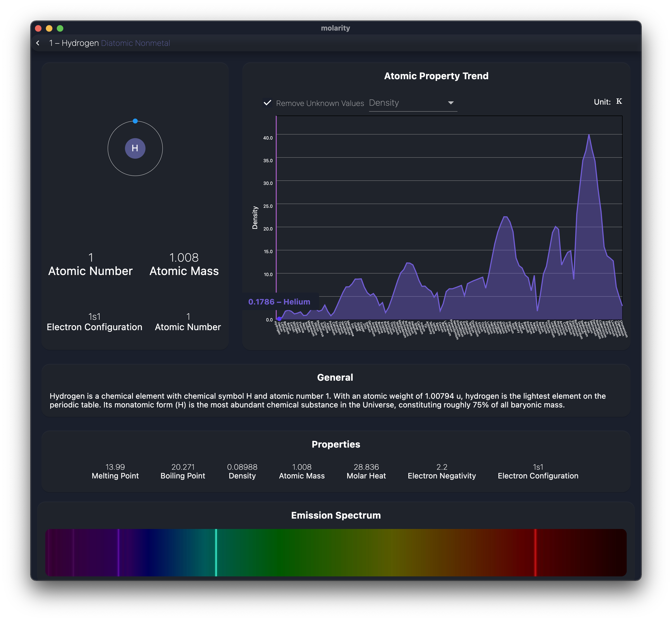Click the yellow minimize window button
Screen dimensions: 672x621
49,28
